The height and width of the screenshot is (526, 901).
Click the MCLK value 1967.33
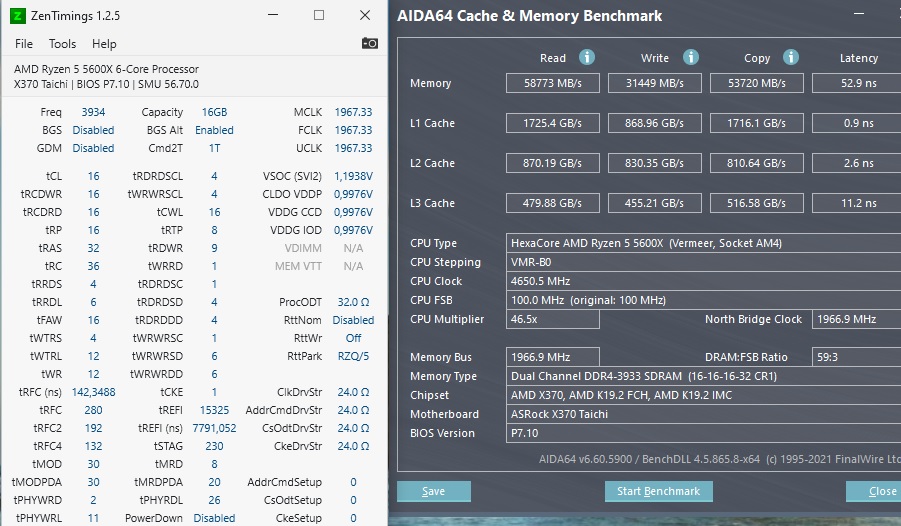[x=353, y=112]
